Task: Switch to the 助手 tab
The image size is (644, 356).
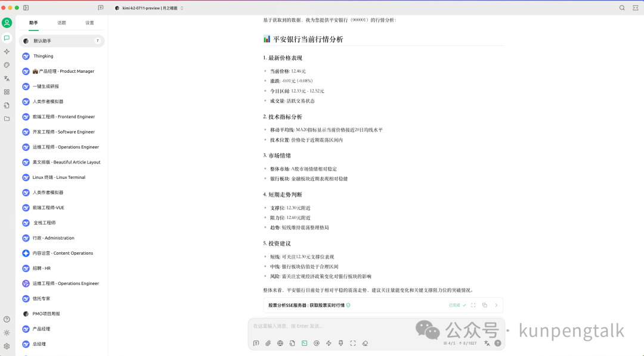Action: [x=33, y=23]
